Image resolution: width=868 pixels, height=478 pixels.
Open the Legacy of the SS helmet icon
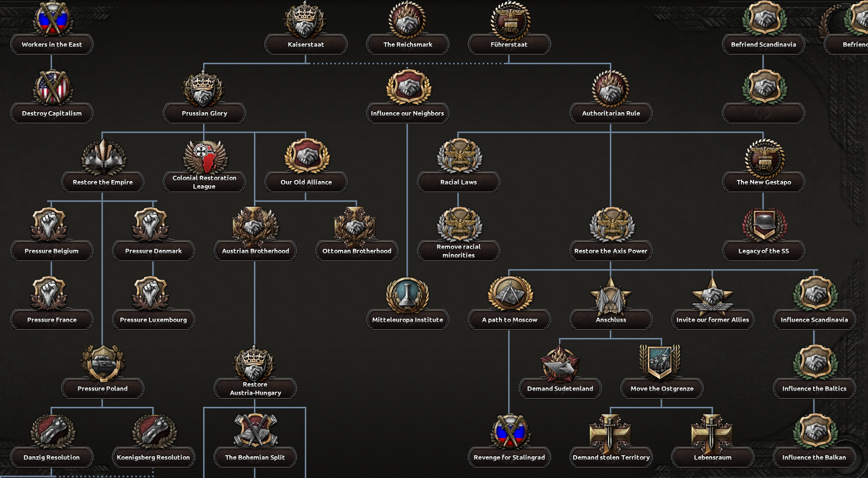(764, 226)
